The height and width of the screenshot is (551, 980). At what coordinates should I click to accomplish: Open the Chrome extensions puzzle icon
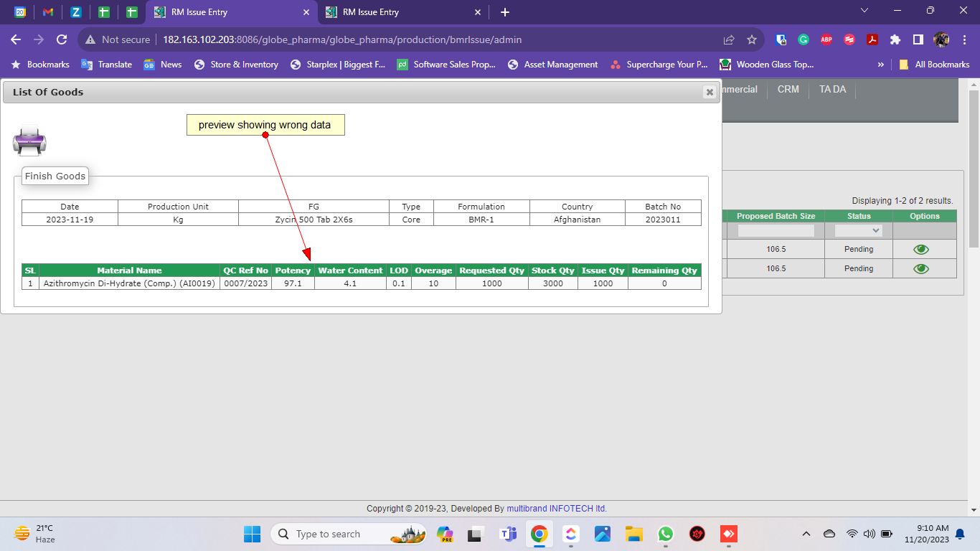coord(895,40)
